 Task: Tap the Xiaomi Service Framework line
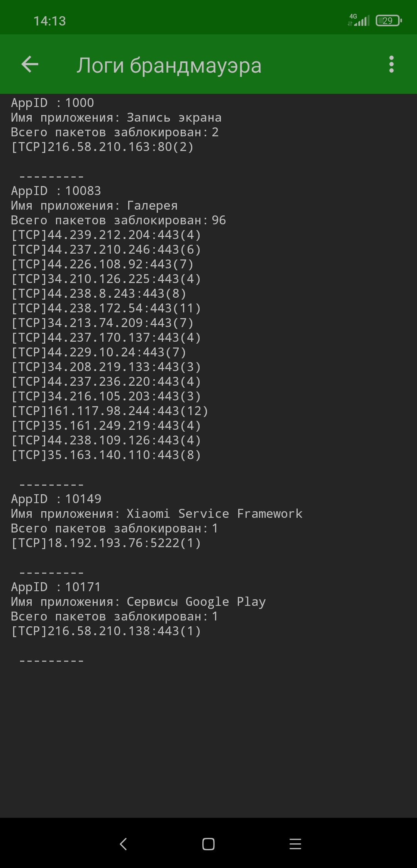tap(157, 514)
